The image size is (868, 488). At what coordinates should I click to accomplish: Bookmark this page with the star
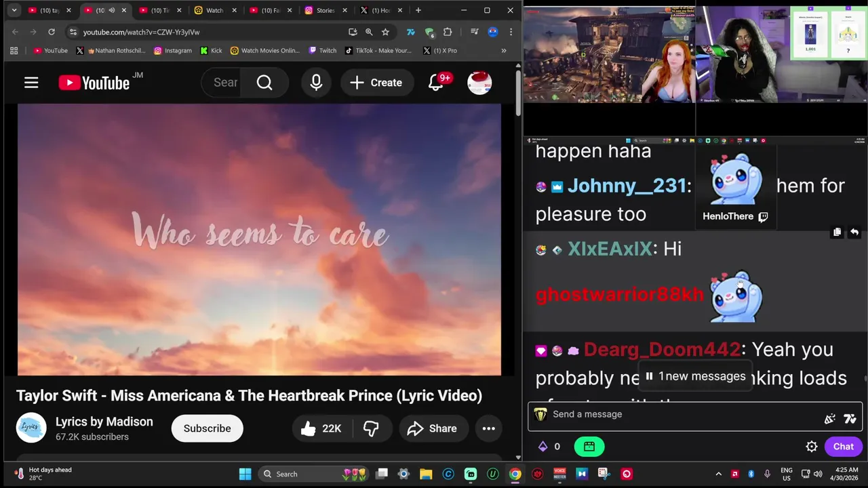(x=385, y=32)
